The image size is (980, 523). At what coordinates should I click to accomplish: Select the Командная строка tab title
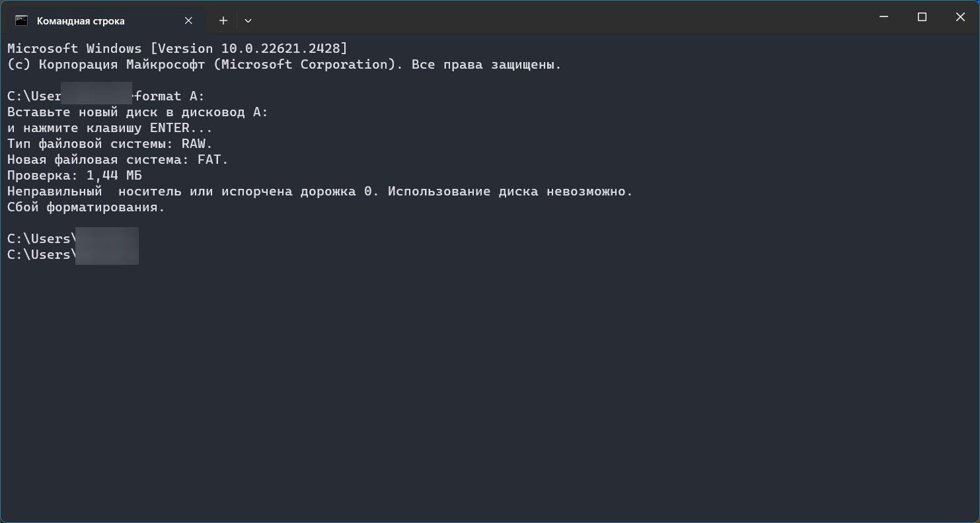click(x=81, y=20)
